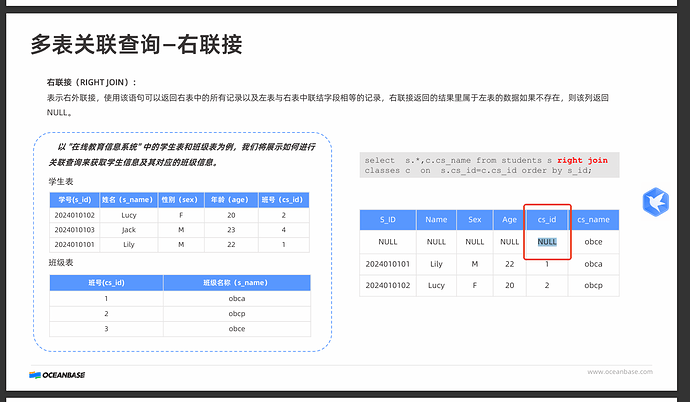
Task: Click obca in the left class table
Action: [x=237, y=299]
